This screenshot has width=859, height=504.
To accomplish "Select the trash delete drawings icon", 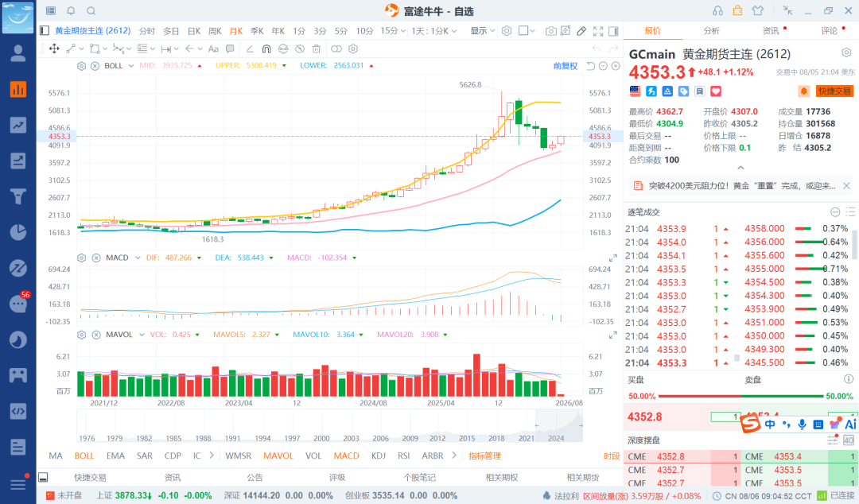I will pyautogui.click(x=316, y=48).
